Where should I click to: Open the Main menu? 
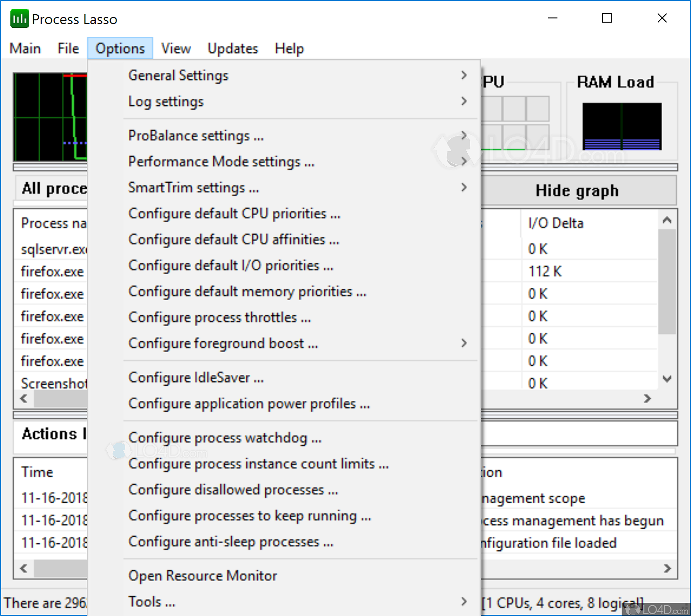click(25, 49)
